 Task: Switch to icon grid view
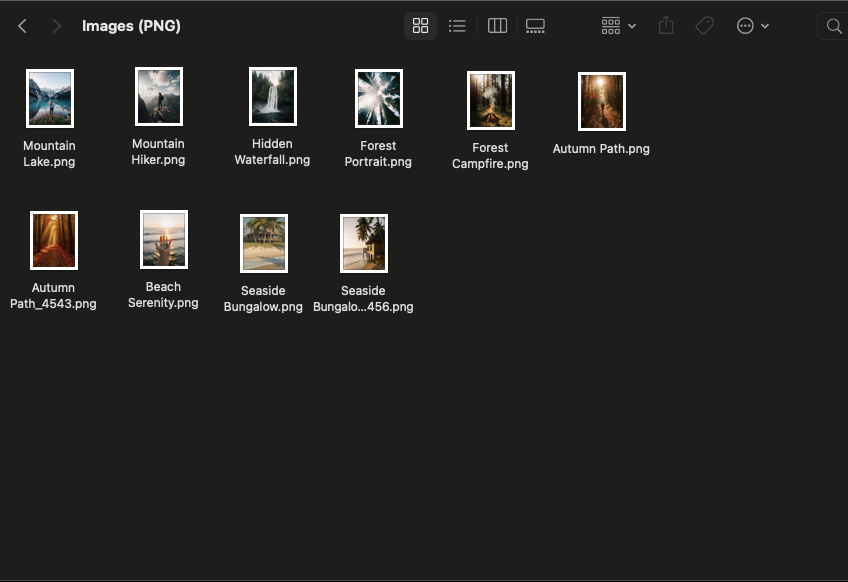pyautogui.click(x=420, y=26)
